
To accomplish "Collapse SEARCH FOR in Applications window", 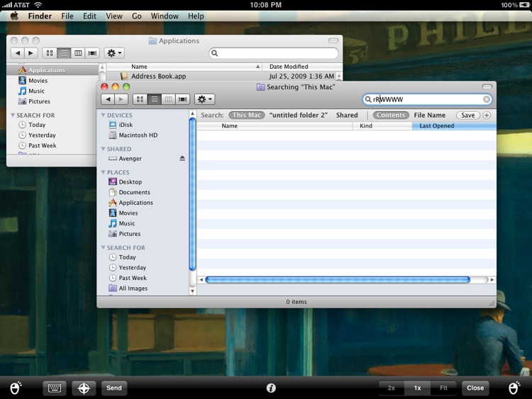I will [13, 116].
